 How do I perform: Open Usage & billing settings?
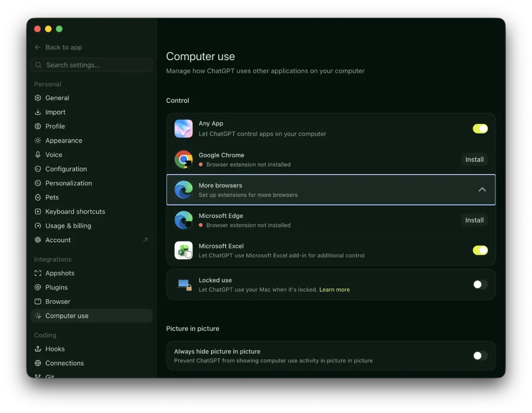92,226
